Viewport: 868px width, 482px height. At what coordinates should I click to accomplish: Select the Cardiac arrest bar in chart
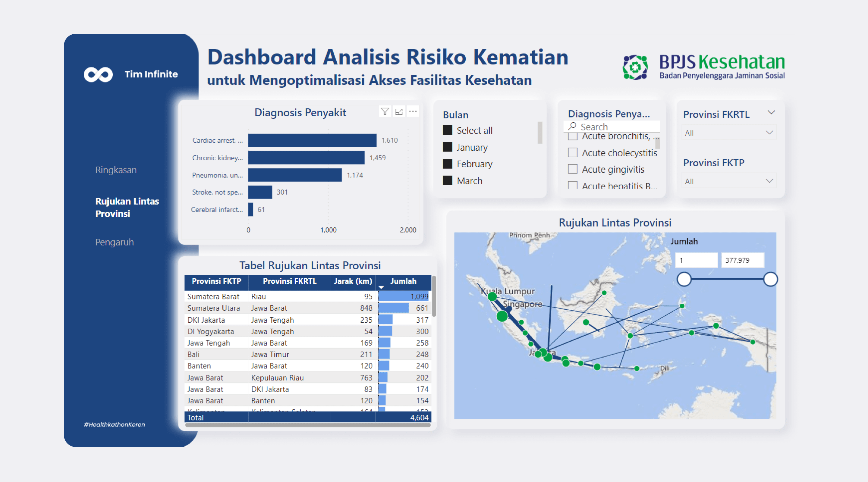coord(312,140)
